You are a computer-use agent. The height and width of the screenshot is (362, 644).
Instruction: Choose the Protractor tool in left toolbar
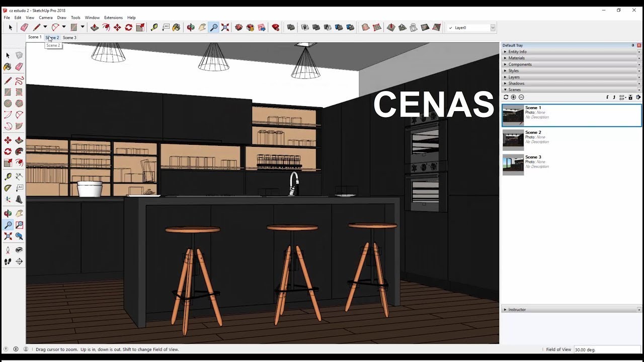(8, 188)
